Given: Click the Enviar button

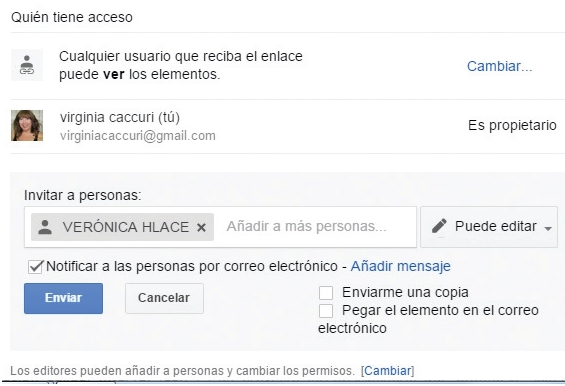Looking at the screenshot, I should tap(63, 298).
